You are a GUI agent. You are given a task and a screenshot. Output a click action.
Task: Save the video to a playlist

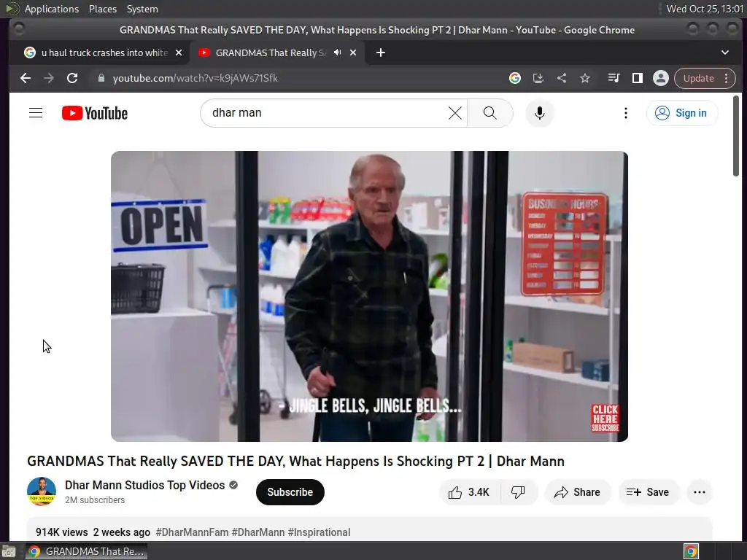[x=648, y=492]
